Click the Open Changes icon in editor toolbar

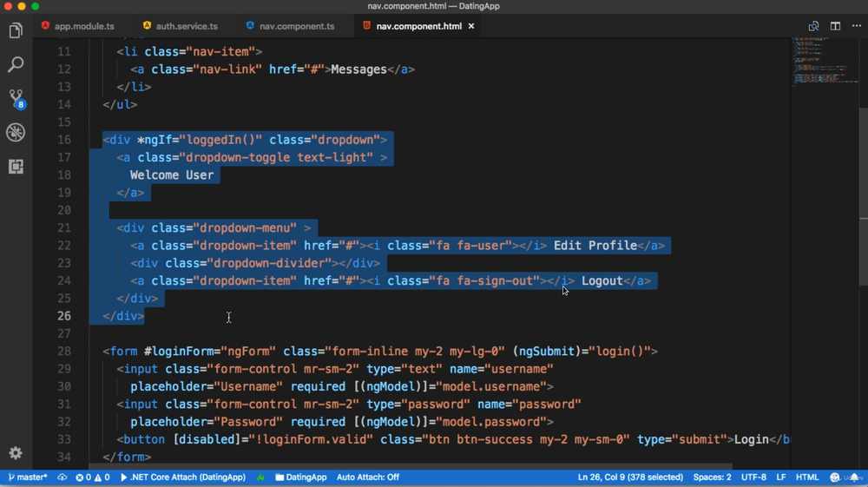pyautogui.click(x=813, y=26)
